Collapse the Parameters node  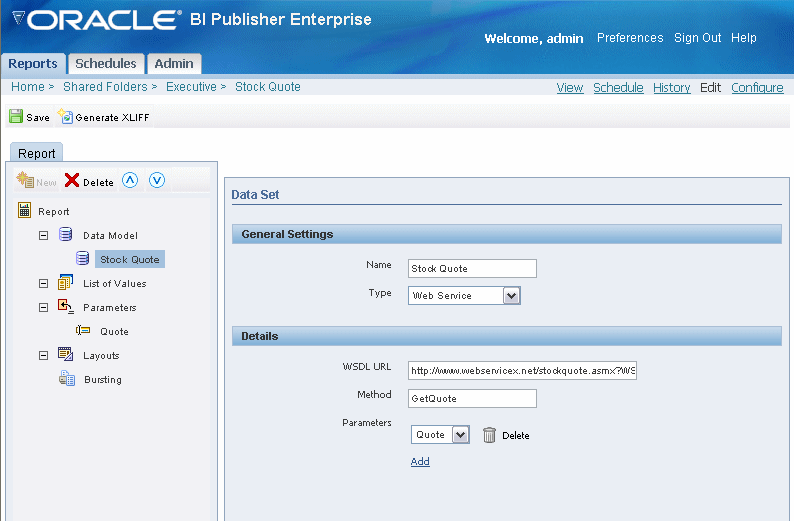click(x=44, y=307)
